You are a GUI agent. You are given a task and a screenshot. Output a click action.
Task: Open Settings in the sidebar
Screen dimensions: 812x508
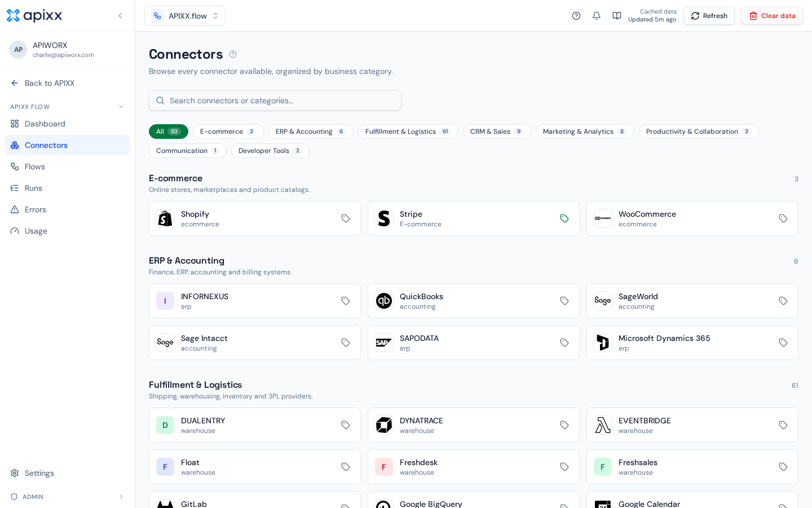pyautogui.click(x=67, y=473)
